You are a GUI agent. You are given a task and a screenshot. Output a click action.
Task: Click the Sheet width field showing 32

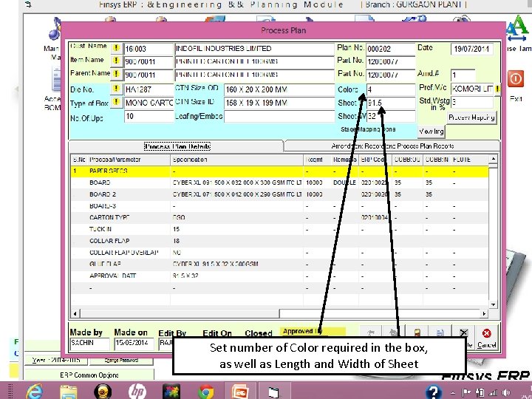[391, 116]
